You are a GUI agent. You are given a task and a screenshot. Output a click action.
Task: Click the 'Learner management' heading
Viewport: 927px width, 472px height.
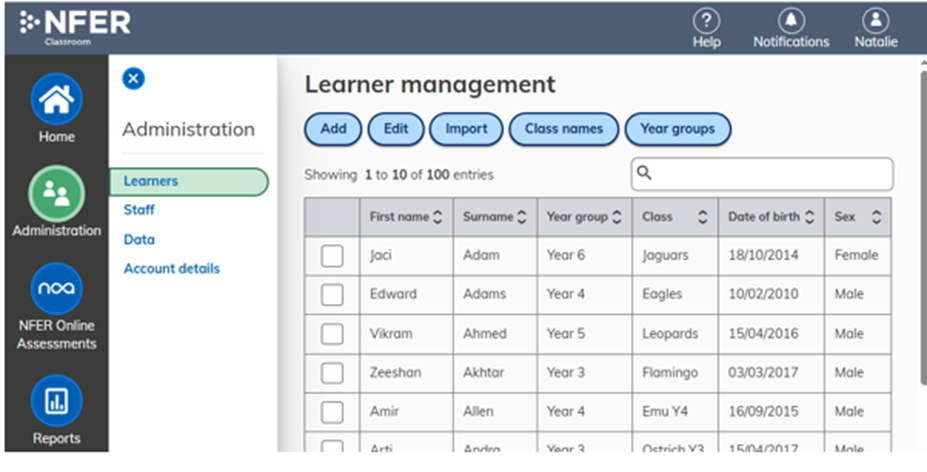pyautogui.click(x=430, y=85)
